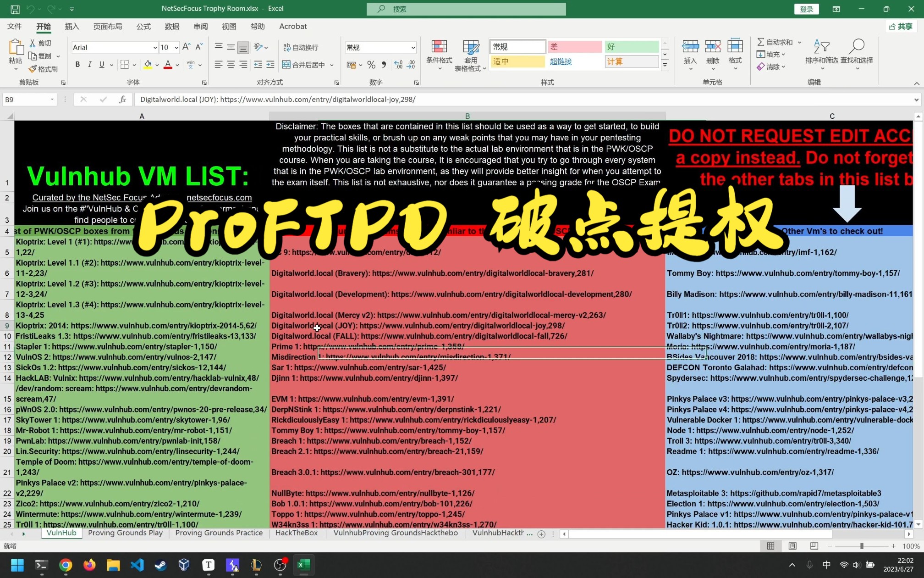The height and width of the screenshot is (578, 924).
Task: Open the borders dropdown arrow
Action: (134, 65)
